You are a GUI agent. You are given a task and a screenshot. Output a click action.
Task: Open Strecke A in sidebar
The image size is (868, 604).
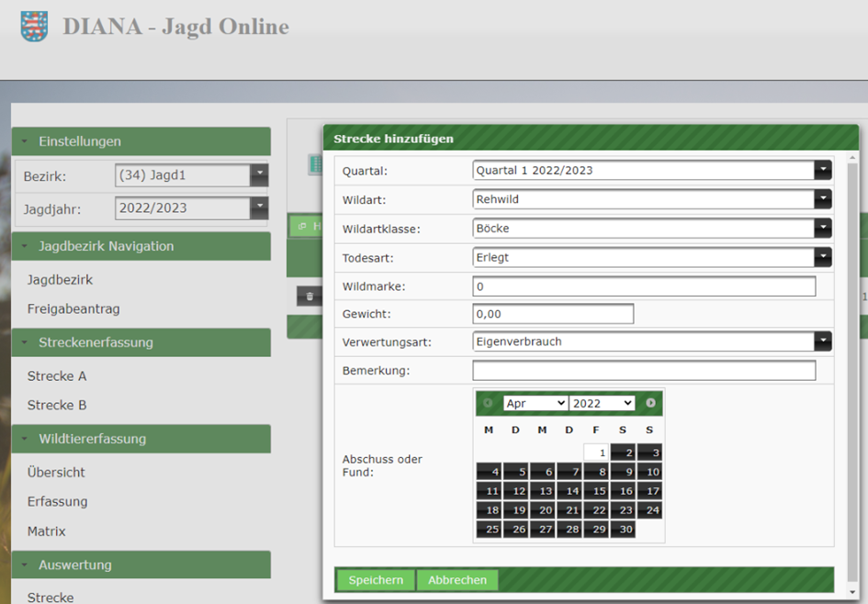coord(57,376)
